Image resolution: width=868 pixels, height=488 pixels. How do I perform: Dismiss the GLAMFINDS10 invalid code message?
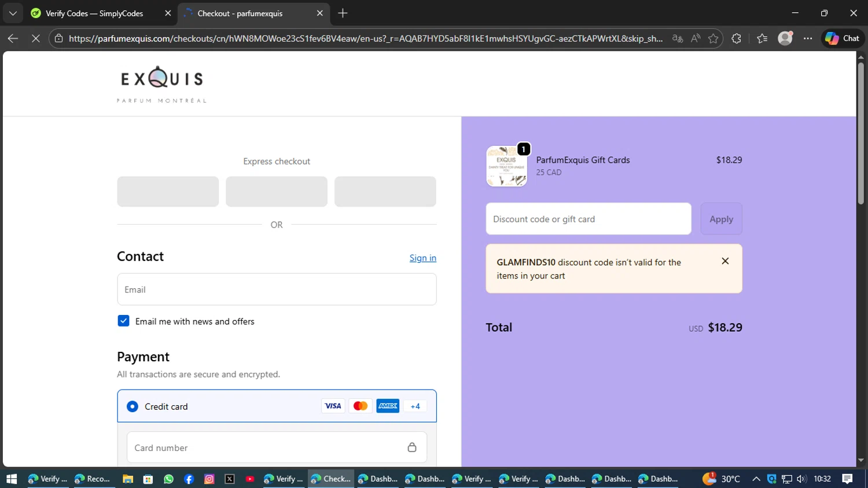coord(725,261)
